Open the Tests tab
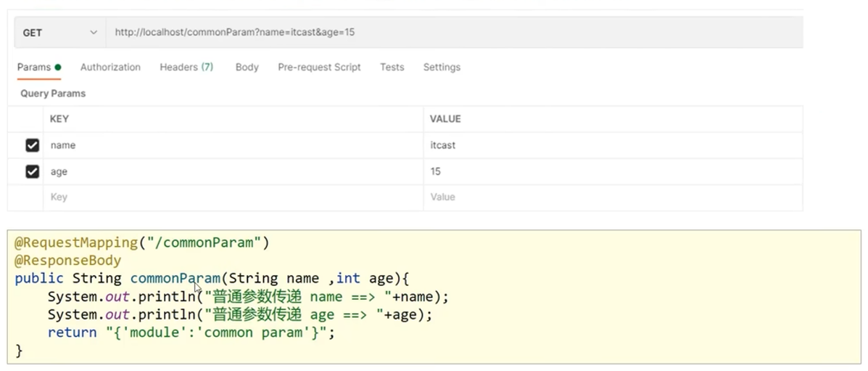 click(x=392, y=67)
